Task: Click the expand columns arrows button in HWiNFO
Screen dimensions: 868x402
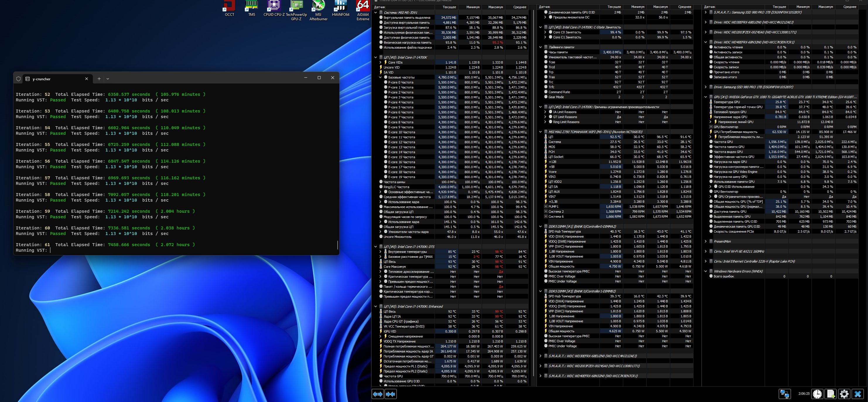Action: (x=377, y=394)
